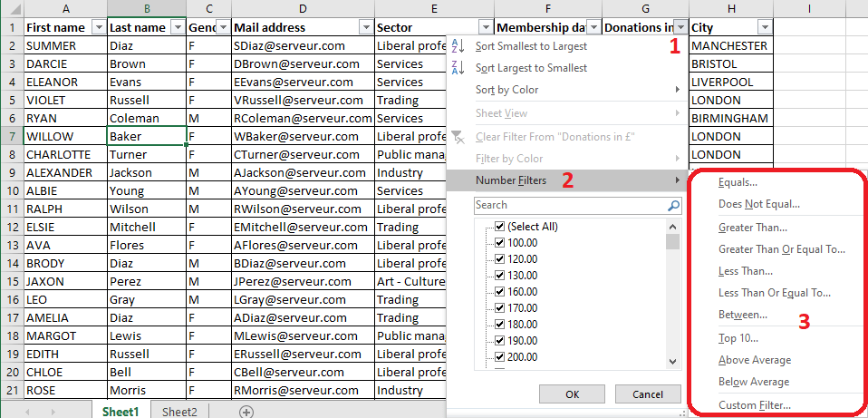The height and width of the screenshot is (418, 868).
Task: Uncheck the 160.00 value checkbox
Action: pyautogui.click(x=499, y=292)
